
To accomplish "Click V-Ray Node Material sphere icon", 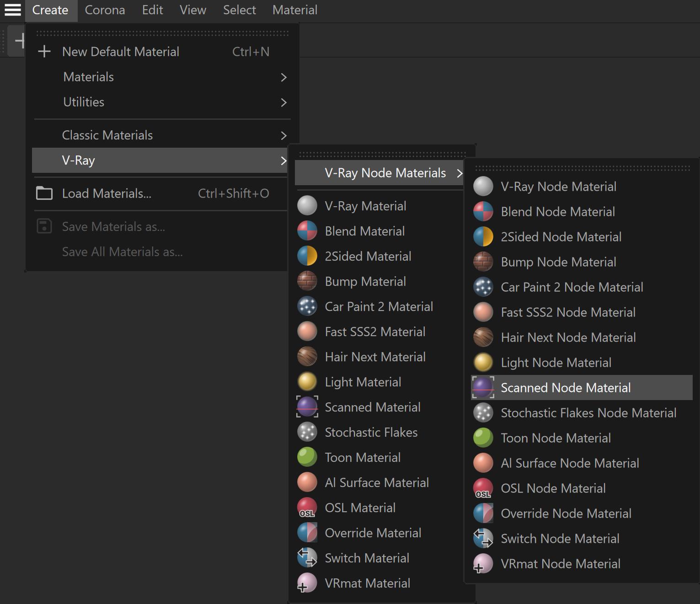I will point(483,187).
